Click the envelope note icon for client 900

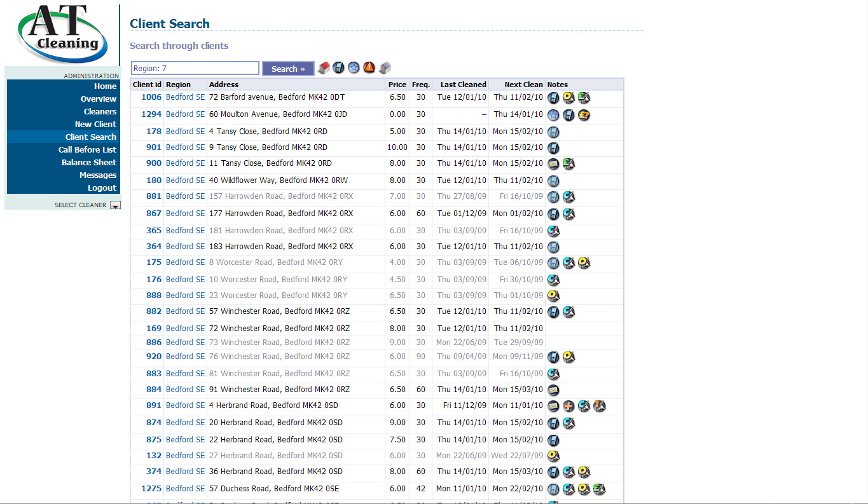554,164
